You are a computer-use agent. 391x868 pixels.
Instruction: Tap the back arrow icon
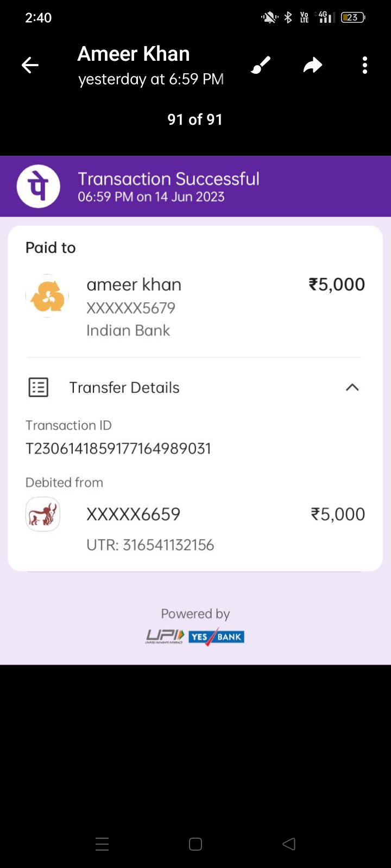(x=30, y=66)
